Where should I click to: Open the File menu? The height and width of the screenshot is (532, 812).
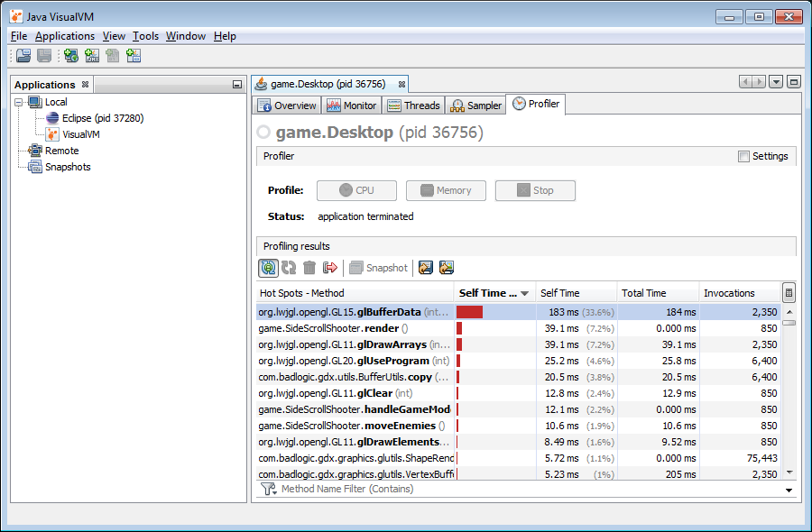point(19,36)
